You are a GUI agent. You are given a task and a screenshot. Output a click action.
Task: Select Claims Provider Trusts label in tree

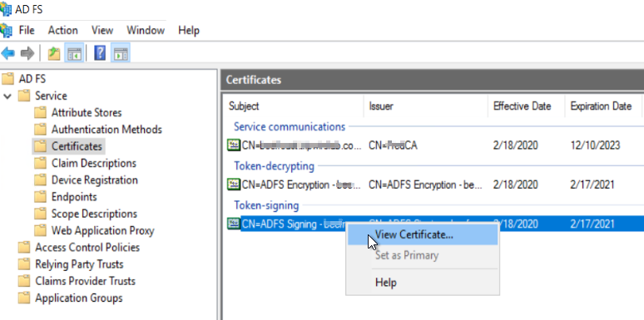coord(86,281)
